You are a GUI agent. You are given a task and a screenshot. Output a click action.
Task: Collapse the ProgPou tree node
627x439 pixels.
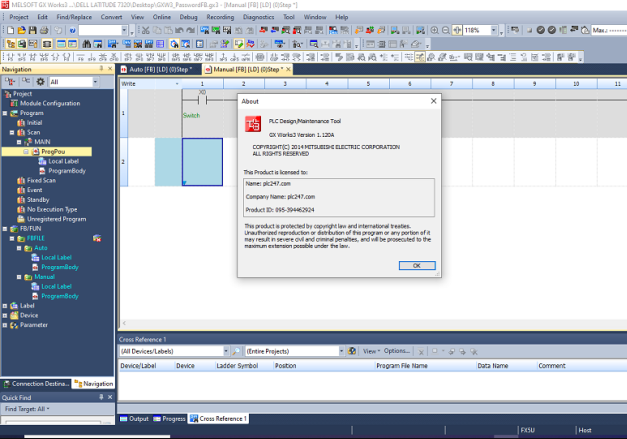pos(27,151)
